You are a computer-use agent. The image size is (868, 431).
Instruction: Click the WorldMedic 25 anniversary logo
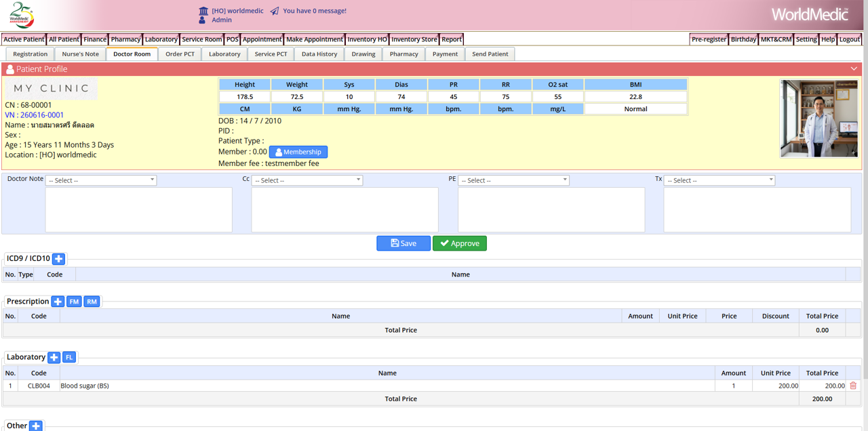[x=21, y=15]
